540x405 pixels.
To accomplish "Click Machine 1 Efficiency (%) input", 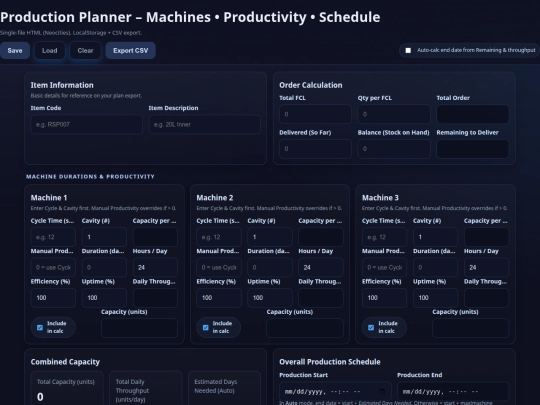I will coord(53,298).
